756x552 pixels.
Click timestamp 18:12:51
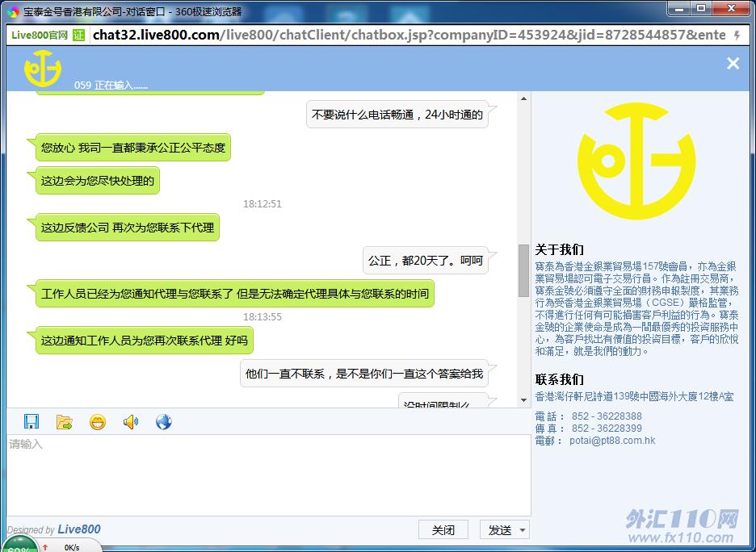click(x=262, y=203)
